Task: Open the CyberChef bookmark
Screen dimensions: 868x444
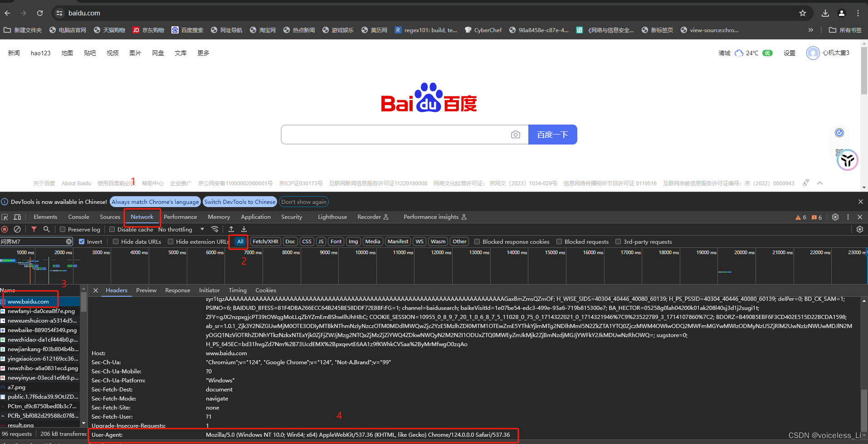Action: tap(483, 30)
